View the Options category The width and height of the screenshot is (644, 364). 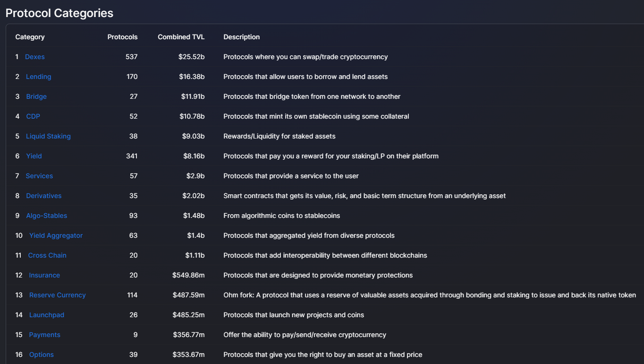tap(42, 355)
